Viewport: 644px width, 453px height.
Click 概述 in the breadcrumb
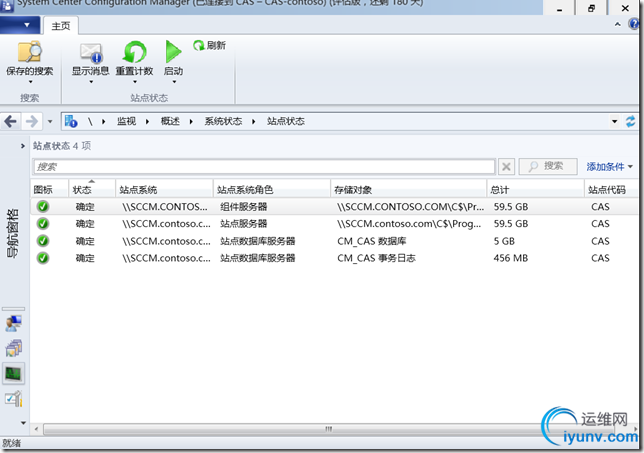coord(170,121)
